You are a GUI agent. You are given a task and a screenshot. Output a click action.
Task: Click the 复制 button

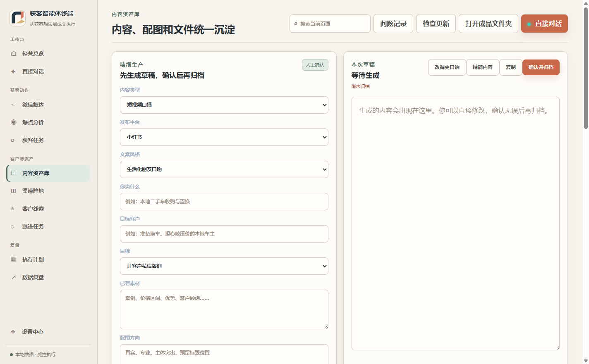pyautogui.click(x=511, y=67)
